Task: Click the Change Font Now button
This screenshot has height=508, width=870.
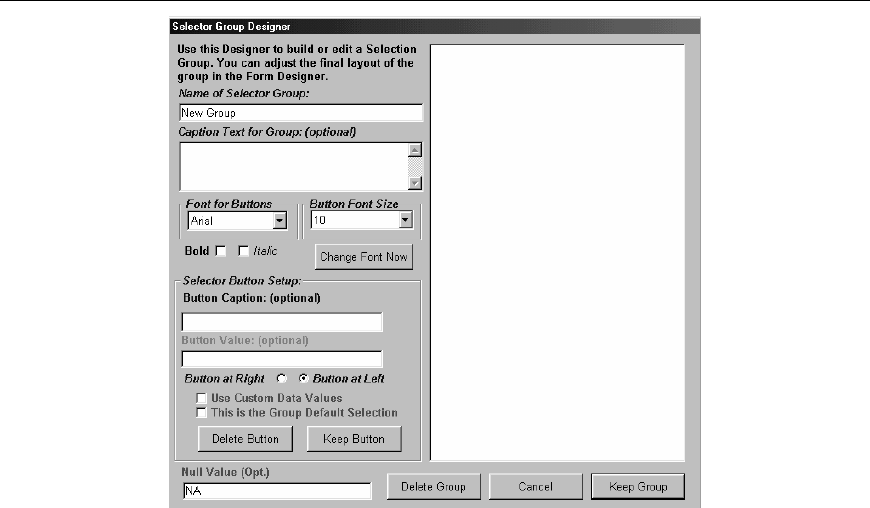Action: pos(363,257)
